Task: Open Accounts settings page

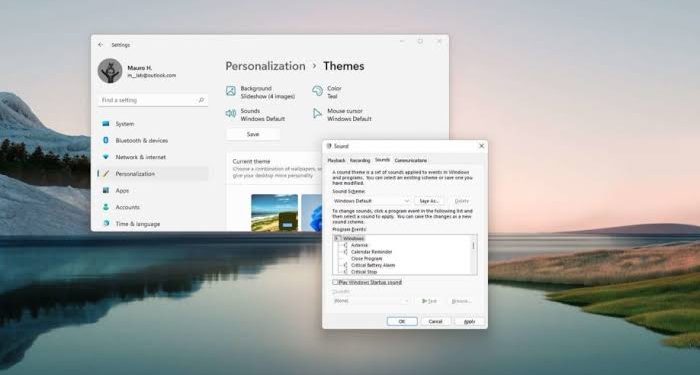Action: [153, 207]
